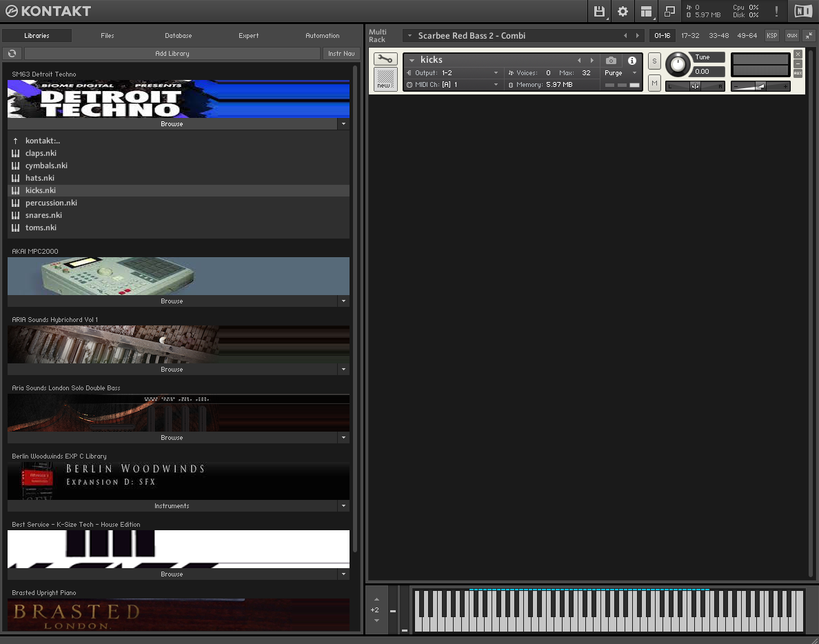This screenshot has height=644, width=819.
Task: Open the AKAI MPC2000 library options arrow
Action: [x=343, y=301]
